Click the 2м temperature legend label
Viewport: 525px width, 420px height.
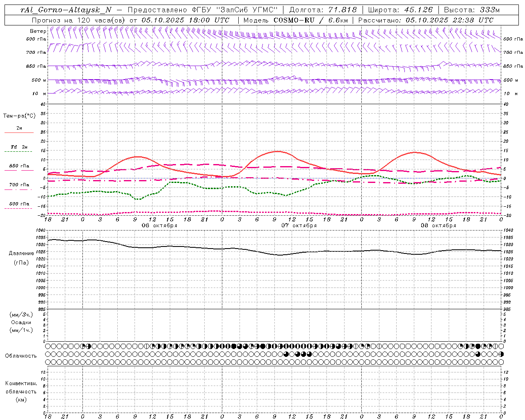(19, 128)
